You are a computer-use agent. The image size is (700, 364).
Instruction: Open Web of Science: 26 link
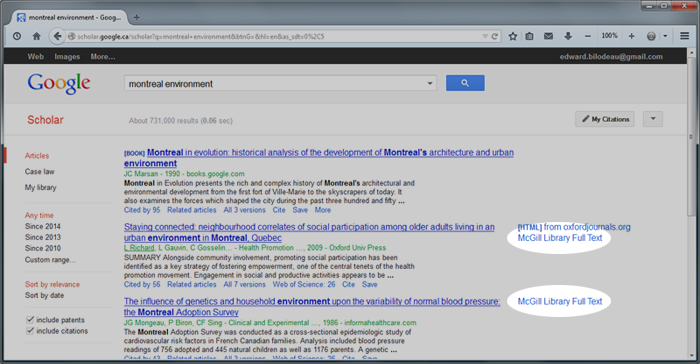pyautogui.click(x=304, y=285)
